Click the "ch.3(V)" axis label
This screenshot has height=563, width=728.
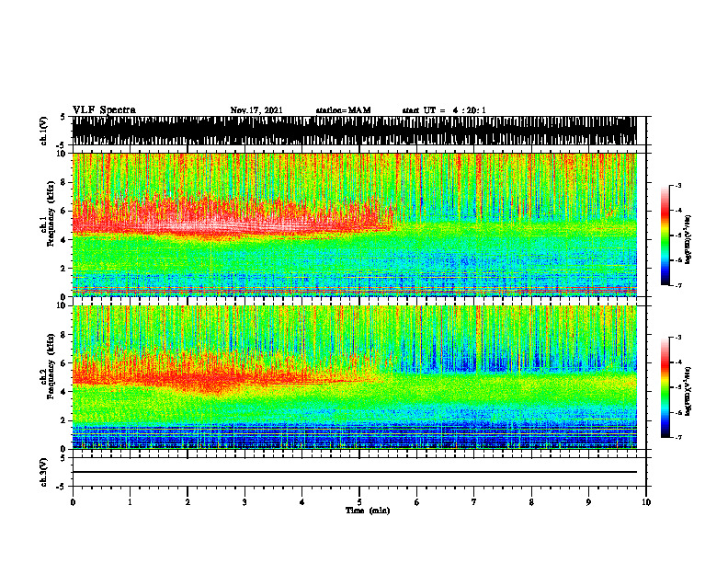coord(44,472)
